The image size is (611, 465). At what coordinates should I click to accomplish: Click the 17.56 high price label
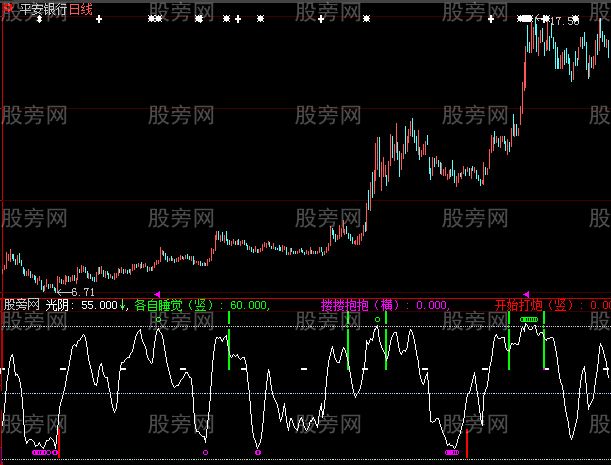pos(564,20)
